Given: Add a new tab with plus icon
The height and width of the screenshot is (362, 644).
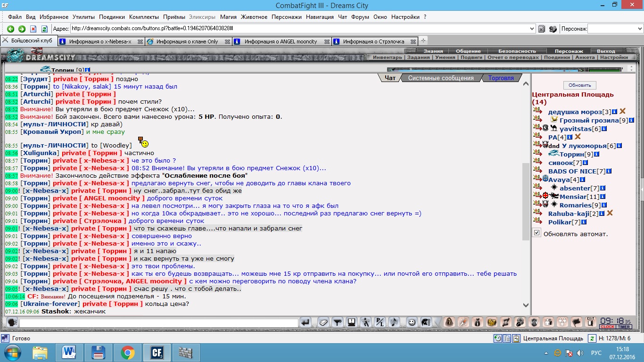Looking at the screenshot, I should 423,41.
